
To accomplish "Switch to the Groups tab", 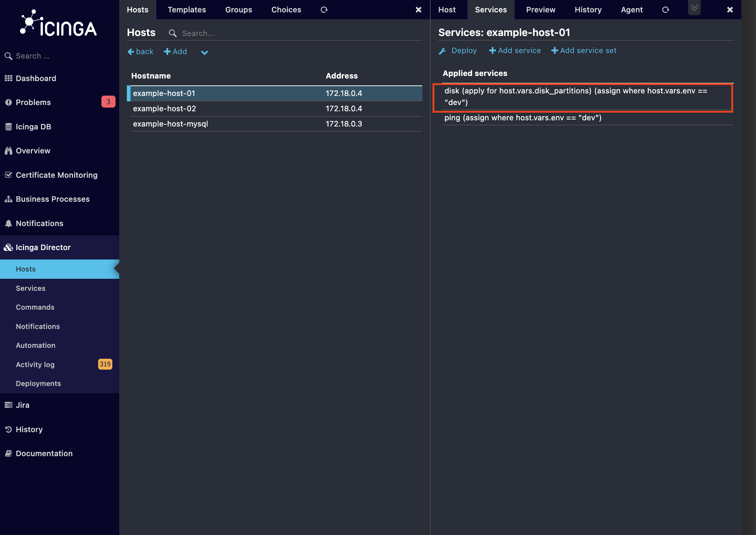I will pyautogui.click(x=238, y=9).
